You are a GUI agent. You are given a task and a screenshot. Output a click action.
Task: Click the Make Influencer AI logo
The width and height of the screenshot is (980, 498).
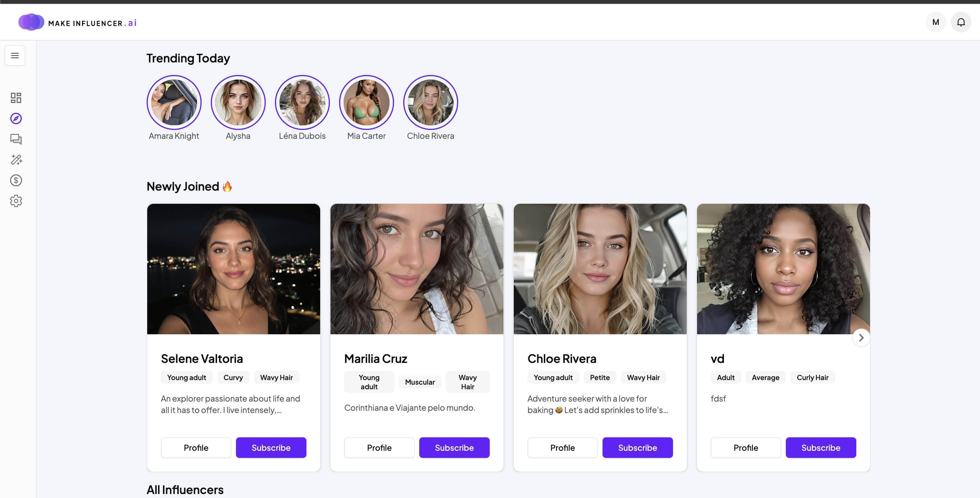click(78, 22)
